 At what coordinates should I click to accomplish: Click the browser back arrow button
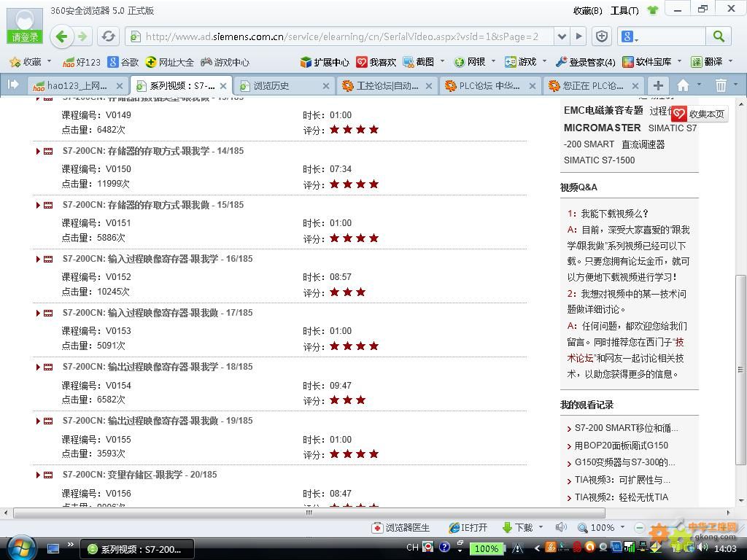coord(62,36)
